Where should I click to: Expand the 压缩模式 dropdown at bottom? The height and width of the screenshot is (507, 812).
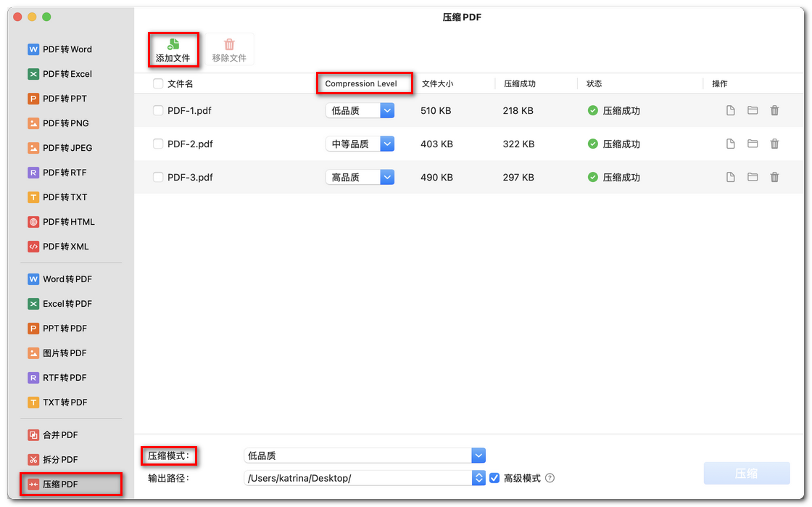pyautogui.click(x=478, y=456)
